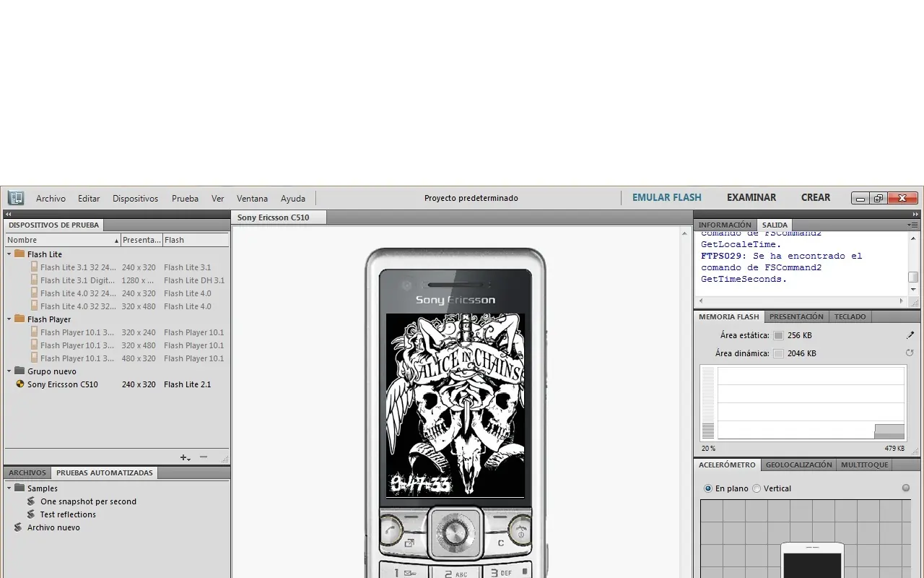Screen dimensions: 924x578
Task: Click the EMULAR FLASH workspace button
Action: tap(667, 197)
